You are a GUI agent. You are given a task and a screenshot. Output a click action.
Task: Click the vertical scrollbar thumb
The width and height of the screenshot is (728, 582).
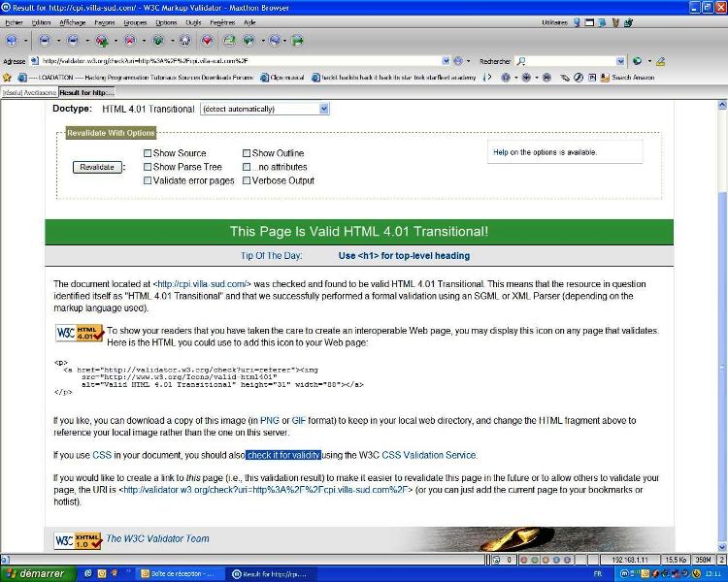coord(722,369)
